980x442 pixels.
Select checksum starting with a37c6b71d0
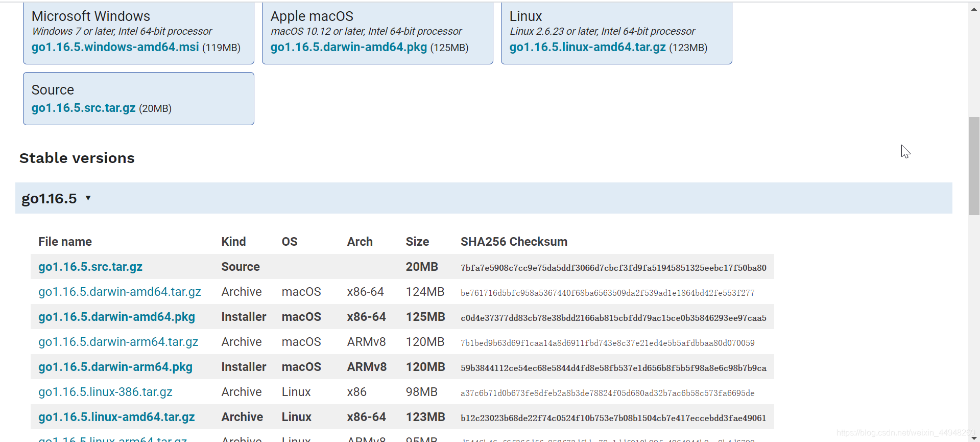[607, 393]
